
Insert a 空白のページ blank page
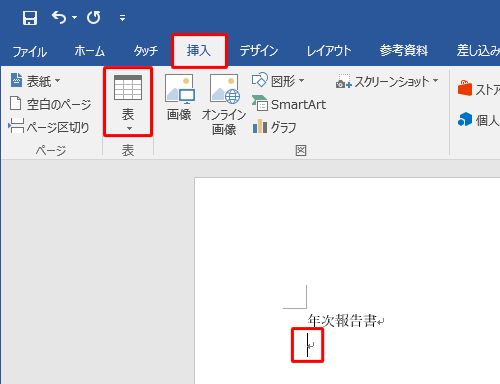51,104
